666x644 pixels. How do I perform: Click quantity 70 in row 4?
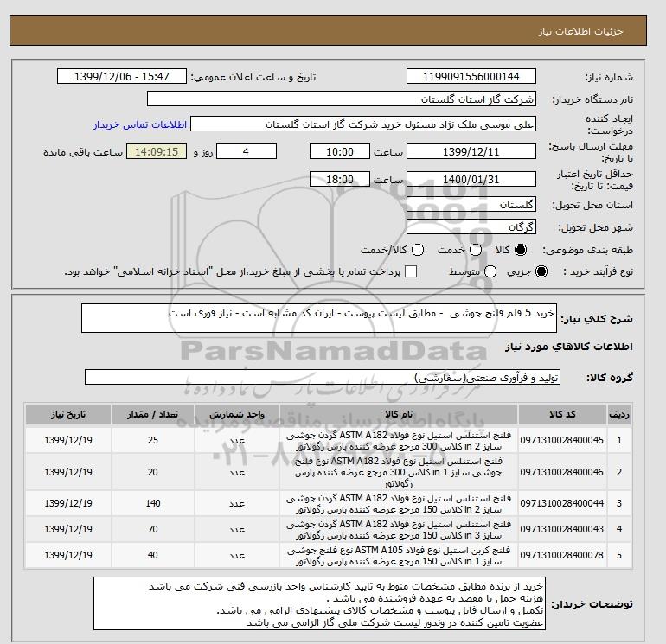[153, 529]
